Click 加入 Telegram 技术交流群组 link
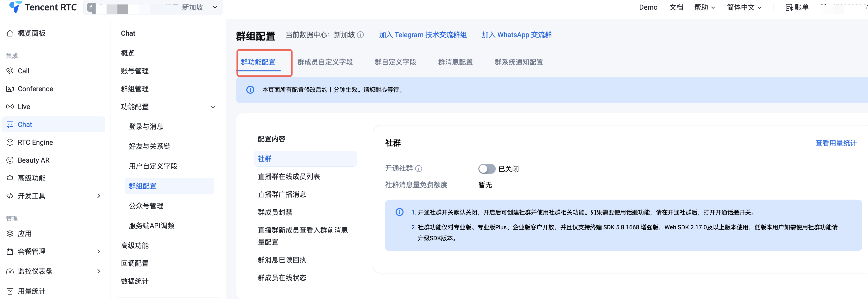Screen dimensions: 868x299 (x=423, y=35)
